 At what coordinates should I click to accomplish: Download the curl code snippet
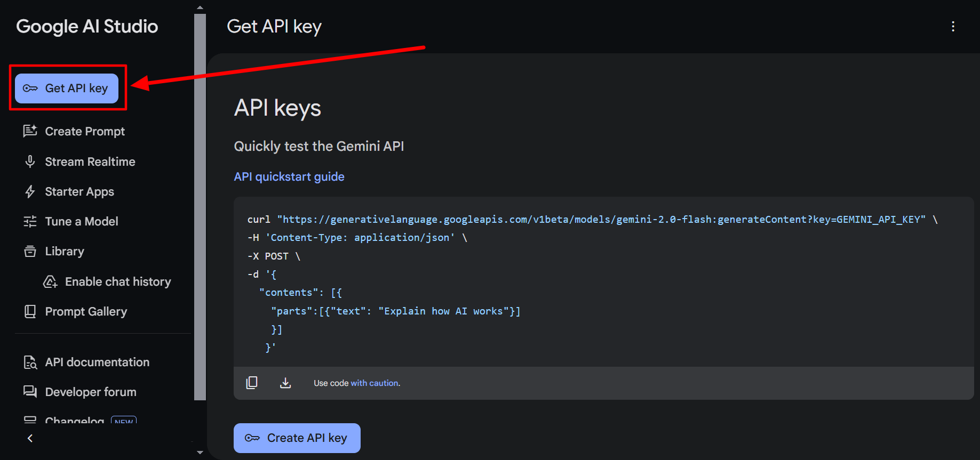pyautogui.click(x=285, y=383)
